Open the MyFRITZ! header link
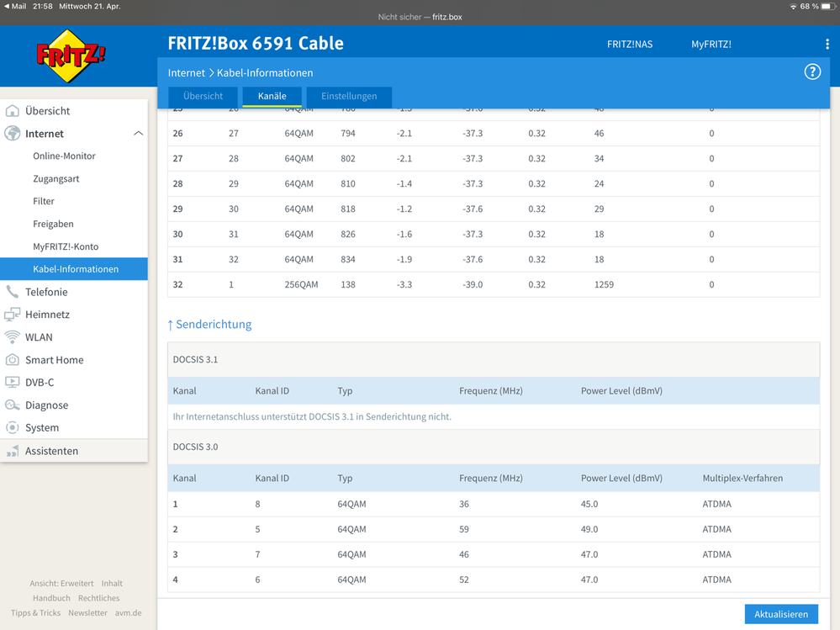 (711, 45)
